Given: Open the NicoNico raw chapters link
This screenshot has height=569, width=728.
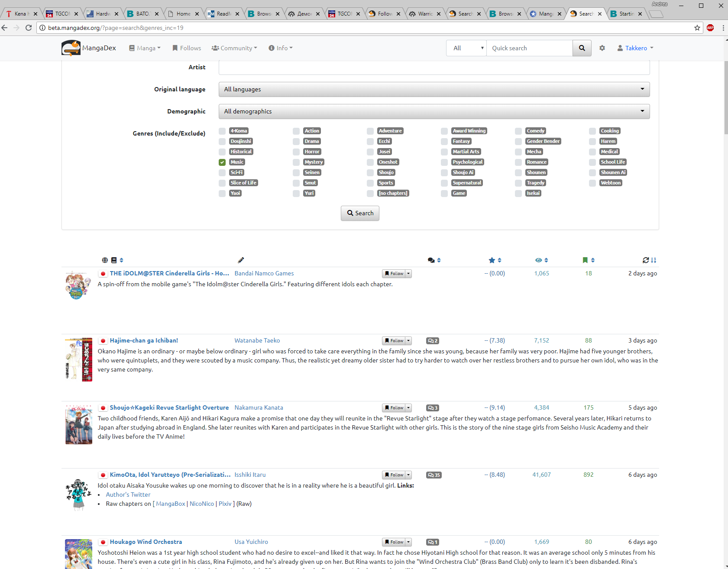Looking at the screenshot, I should click(202, 504).
